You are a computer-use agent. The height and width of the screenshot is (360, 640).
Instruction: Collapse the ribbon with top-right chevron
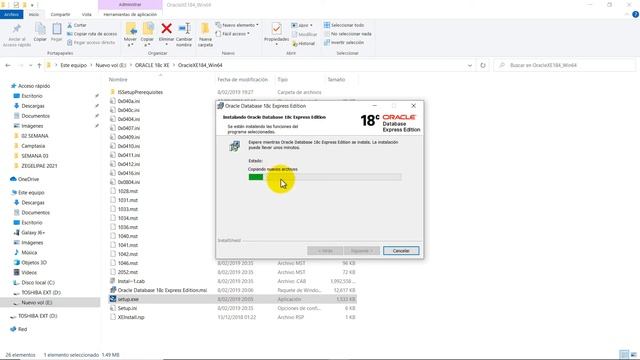tap(627, 14)
